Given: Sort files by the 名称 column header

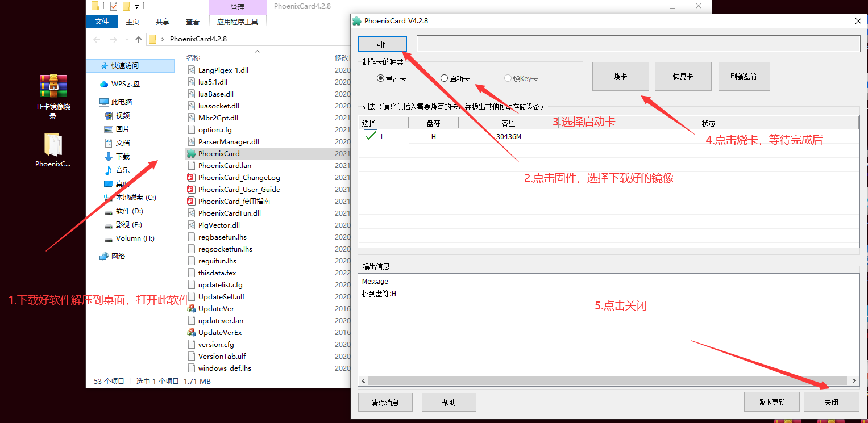Looking at the screenshot, I should [x=193, y=57].
